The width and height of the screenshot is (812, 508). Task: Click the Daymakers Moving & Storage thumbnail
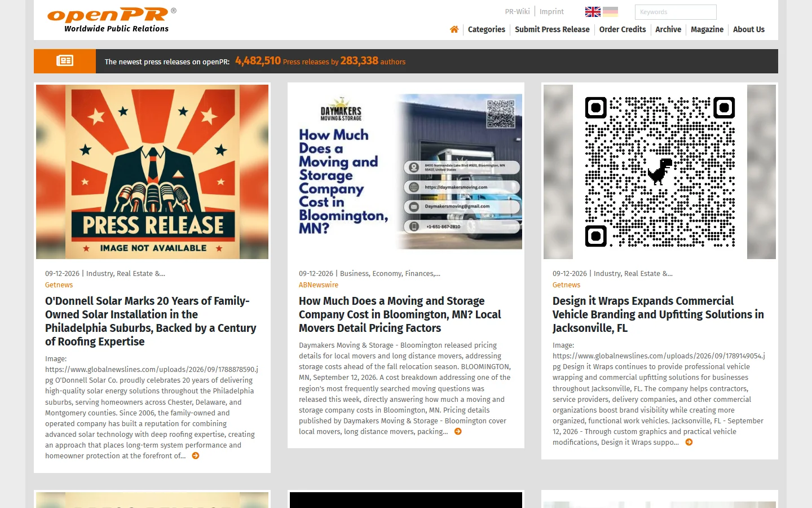tap(406, 172)
